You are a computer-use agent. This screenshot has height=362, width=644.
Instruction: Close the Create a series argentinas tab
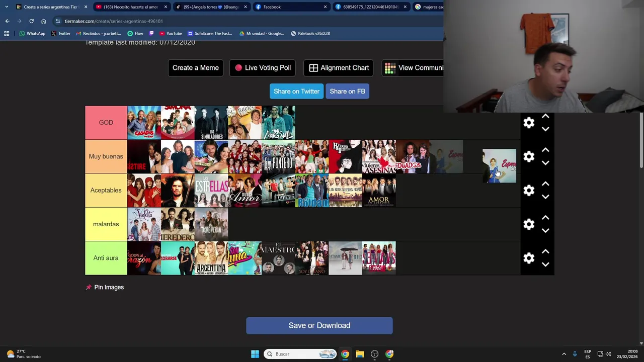click(86, 7)
